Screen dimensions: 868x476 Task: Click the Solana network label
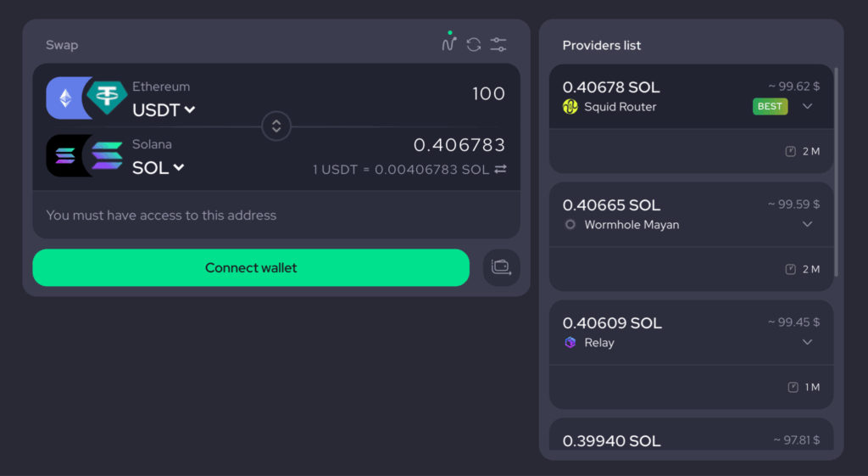(x=152, y=144)
